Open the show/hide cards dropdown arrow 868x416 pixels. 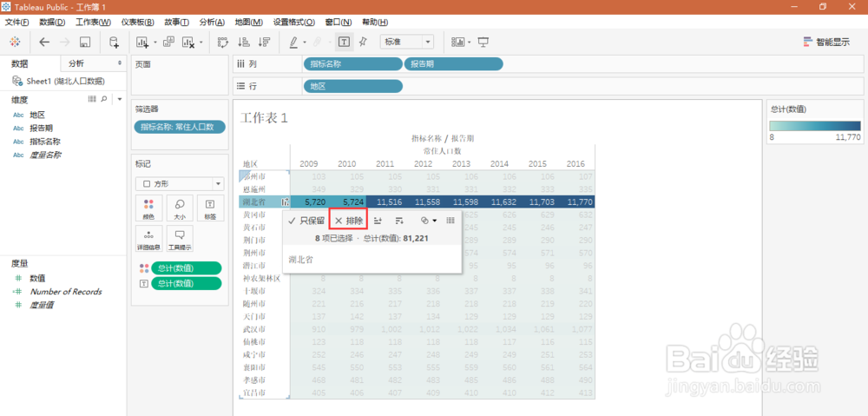(470, 43)
